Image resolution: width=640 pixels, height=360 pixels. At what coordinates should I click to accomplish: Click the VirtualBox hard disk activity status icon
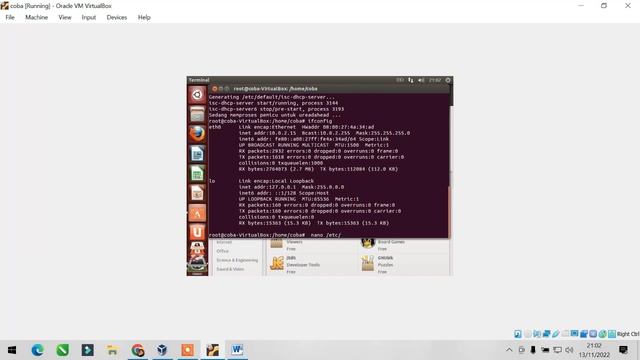518,334
